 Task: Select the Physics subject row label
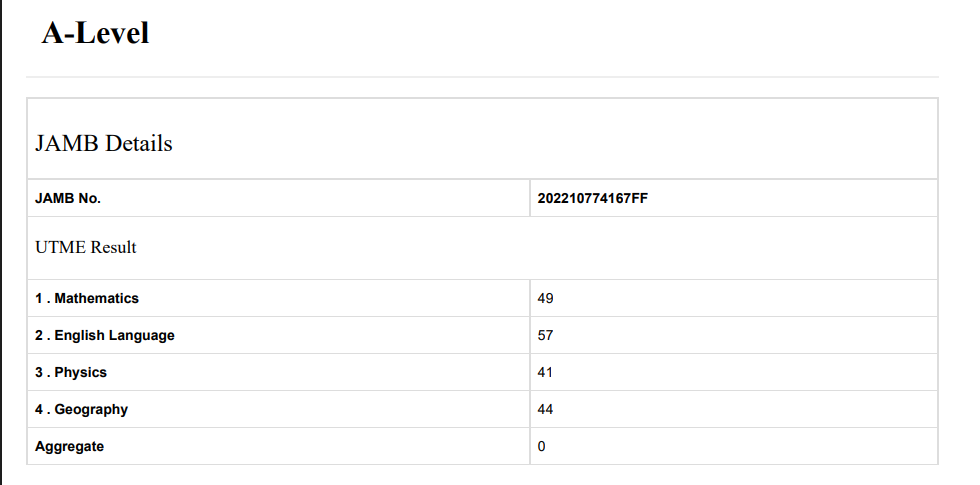(x=71, y=372)
